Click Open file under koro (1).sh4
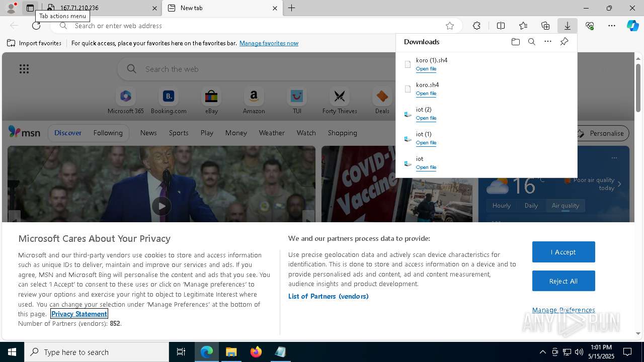 click(426, 69)
